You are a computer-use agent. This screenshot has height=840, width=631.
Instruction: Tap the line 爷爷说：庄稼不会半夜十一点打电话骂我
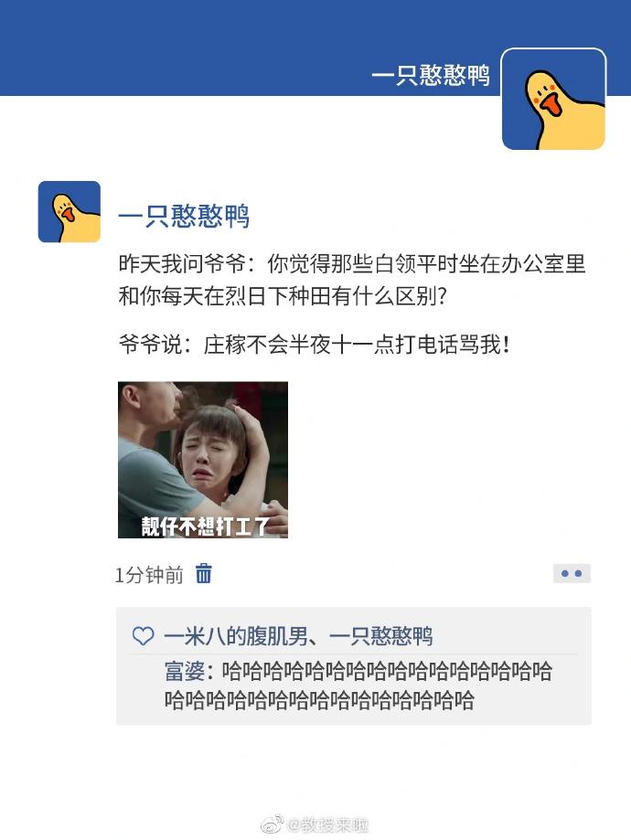pyautogui.click(x=314, y=345)
